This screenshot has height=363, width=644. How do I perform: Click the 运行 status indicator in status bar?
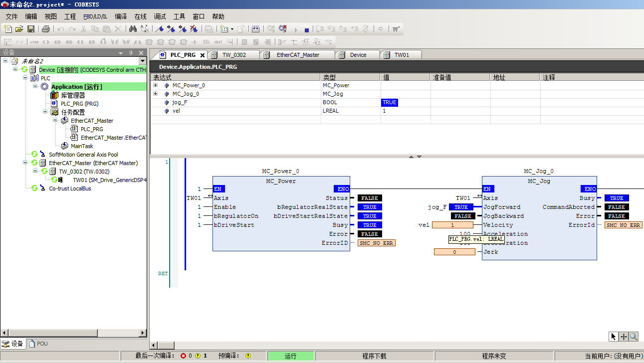click(x=290, y=356)
